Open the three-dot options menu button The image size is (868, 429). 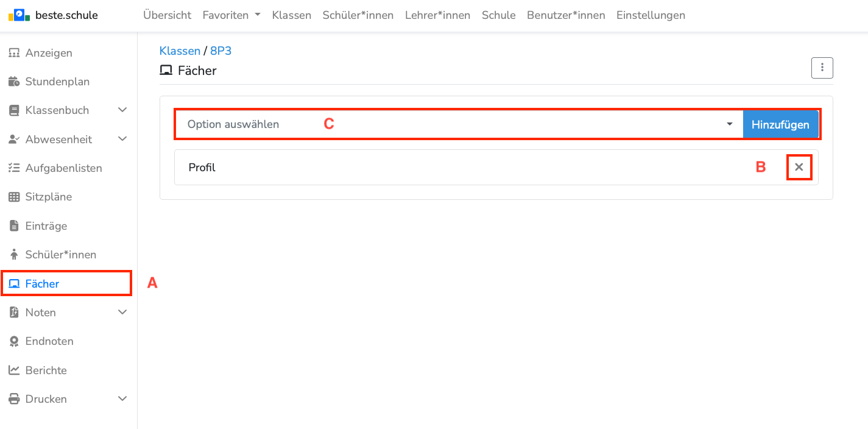click(822, 68)
